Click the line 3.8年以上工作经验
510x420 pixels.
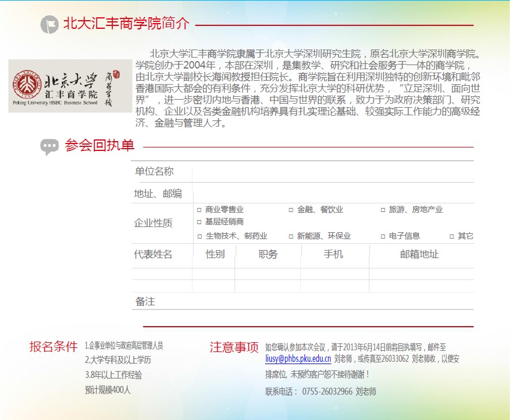[x=114, y=375]
